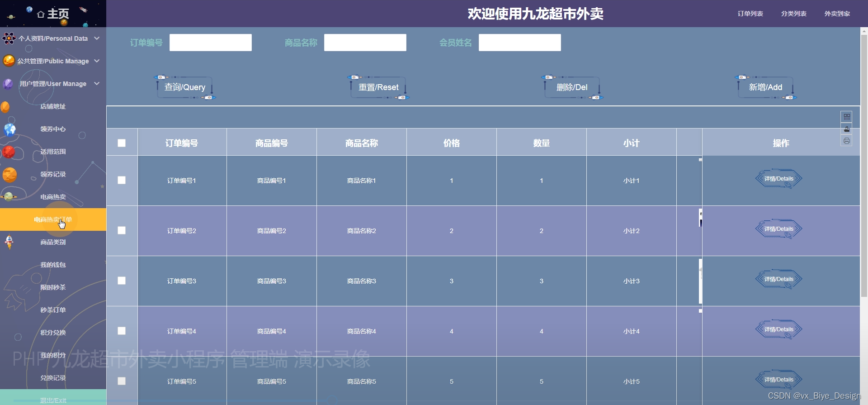Viewport: 868px width, 405px height.
Task: Open 外卖到家 in the top navigation
Action: pyautogui.click(x=837, y=14)
